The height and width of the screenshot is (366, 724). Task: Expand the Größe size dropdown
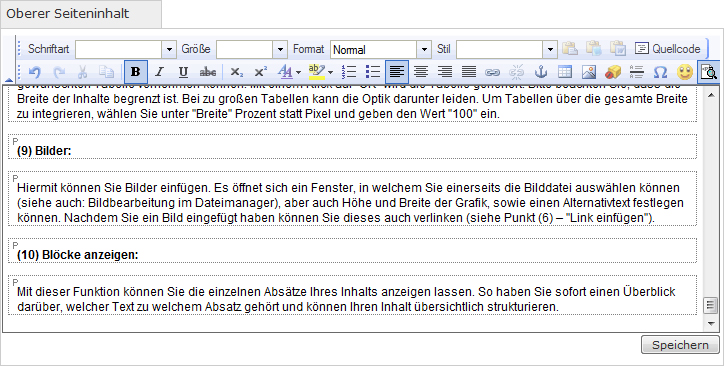point(252,49)
